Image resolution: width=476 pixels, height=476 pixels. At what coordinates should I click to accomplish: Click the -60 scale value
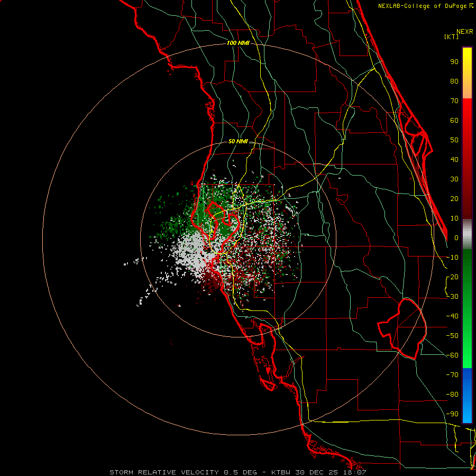(452, 355)
